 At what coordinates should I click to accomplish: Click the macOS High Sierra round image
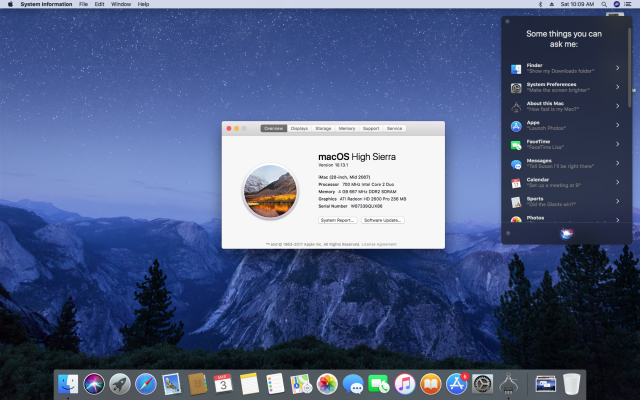click(x=270, y=191)
